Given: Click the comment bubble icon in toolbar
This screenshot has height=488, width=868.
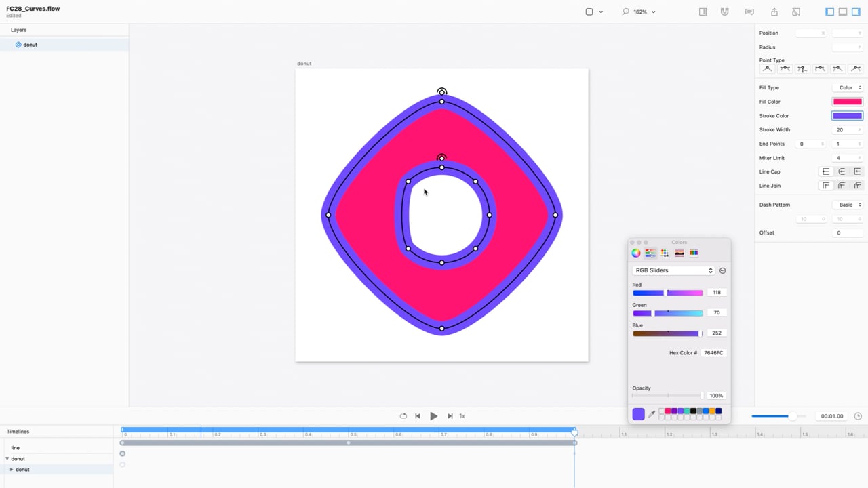Looking at the screenshot, I should (x=749, y=12).
